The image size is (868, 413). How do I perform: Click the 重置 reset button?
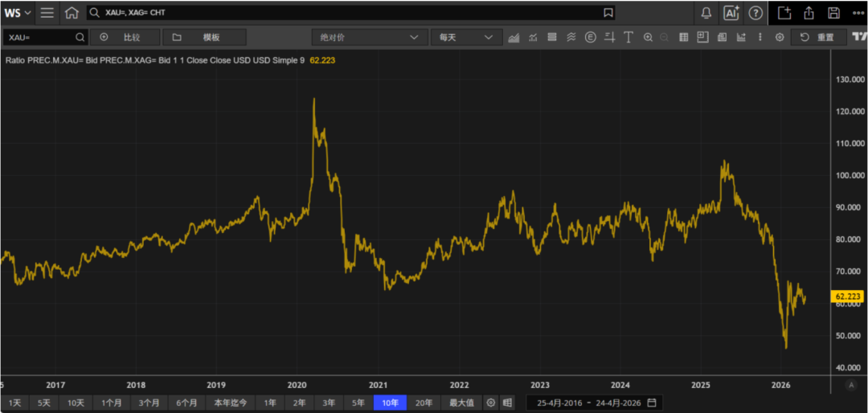819,38
